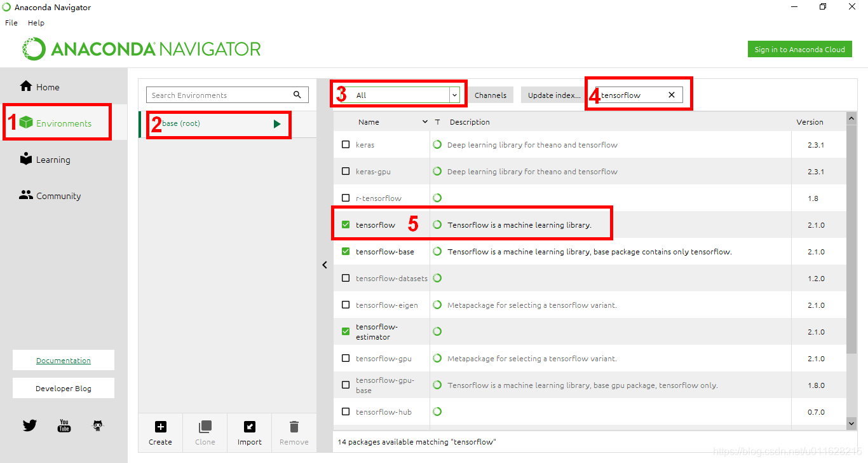Open the GitHub icon link
This screenshot has width=868, height=463.
(98, 425)
